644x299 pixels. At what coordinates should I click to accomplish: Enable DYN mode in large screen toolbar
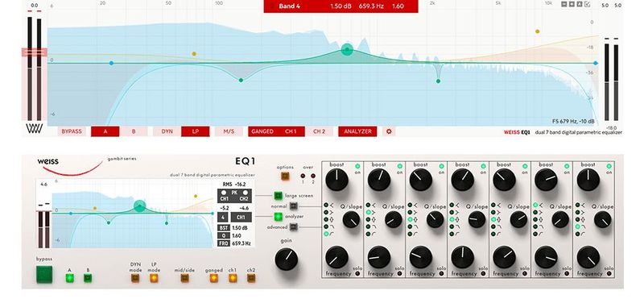[167, 131]
